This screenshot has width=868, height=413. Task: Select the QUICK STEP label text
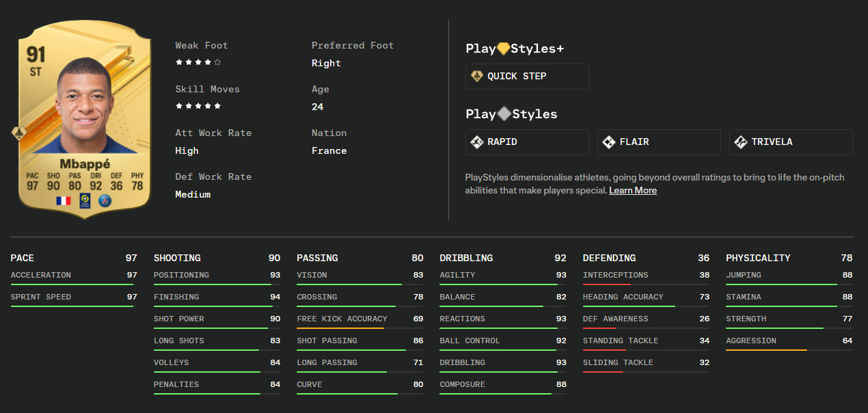pos(517,77)
